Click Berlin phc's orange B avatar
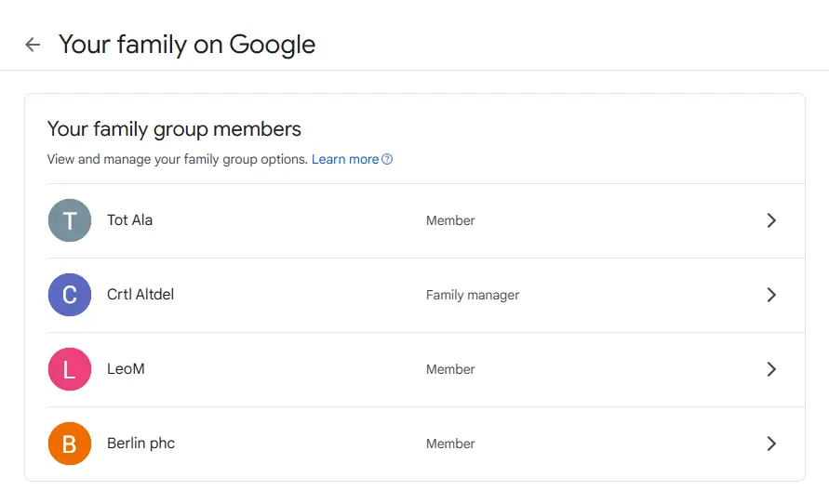The width and height of the screenshot is (829, 504). [70, 444]
